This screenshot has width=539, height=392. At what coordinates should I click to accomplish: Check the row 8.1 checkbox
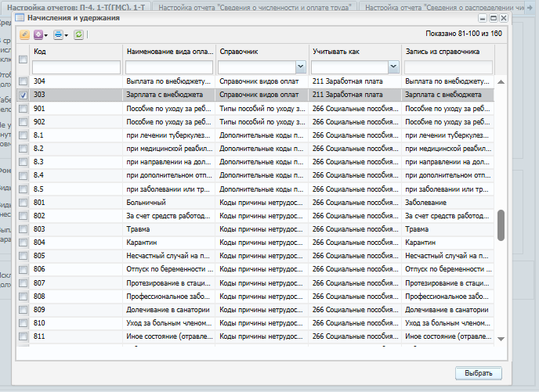(x=23, y=135)
